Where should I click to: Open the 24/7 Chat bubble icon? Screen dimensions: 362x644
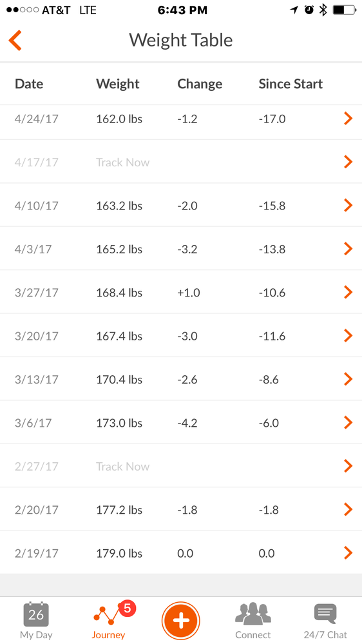point(325,614)
